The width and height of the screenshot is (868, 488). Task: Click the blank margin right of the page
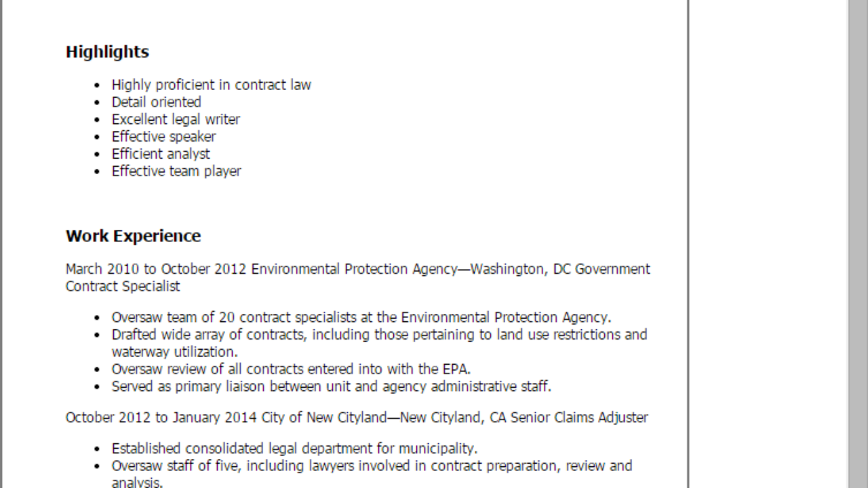tap(769, 244)
